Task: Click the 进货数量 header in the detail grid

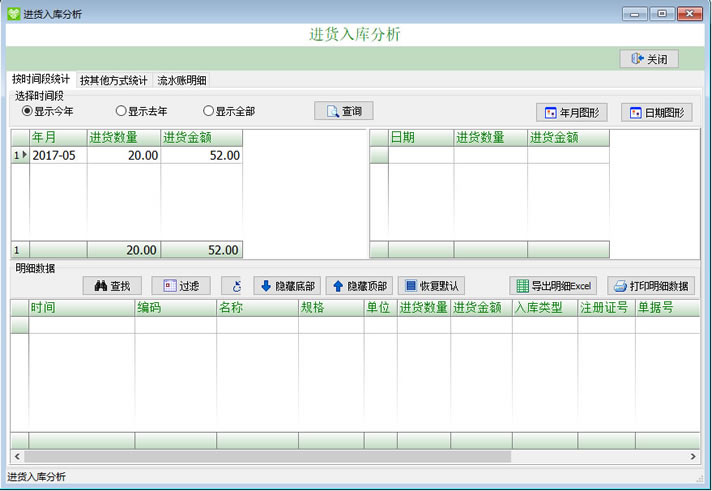Action: click(x=424, y=308)
